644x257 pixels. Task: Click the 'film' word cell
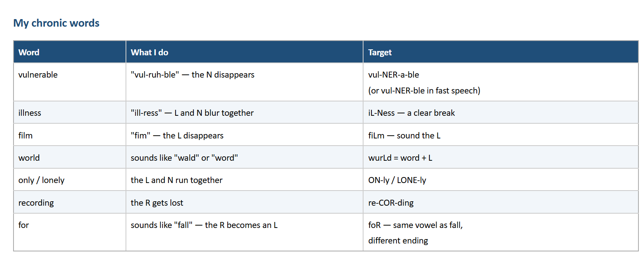70,135
